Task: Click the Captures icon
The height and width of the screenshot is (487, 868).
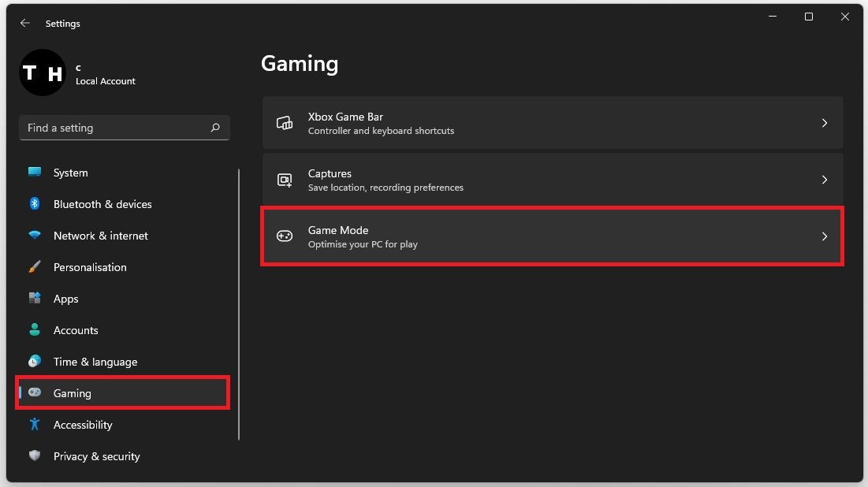Action: click(x=285, y=180)
